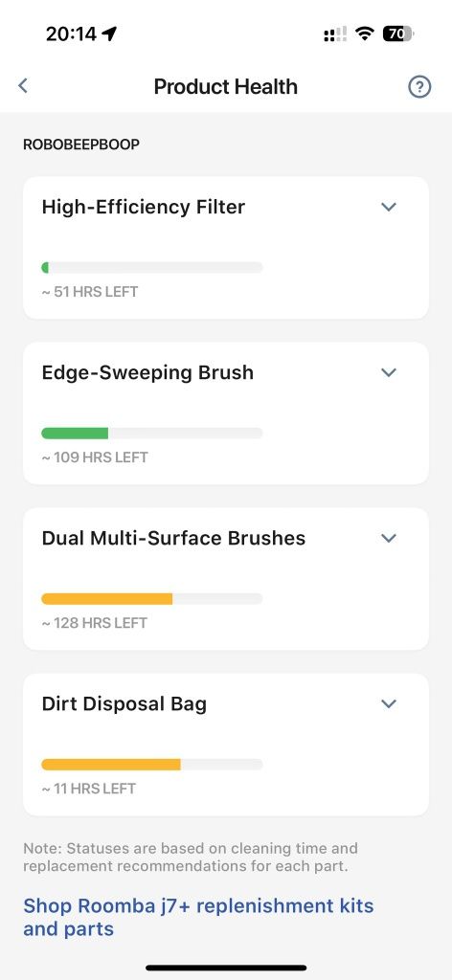Tap the ROBOBEEPBOOP robot name label
The width and height of the screenshot is (452, 980).
[x=81, y=145]
